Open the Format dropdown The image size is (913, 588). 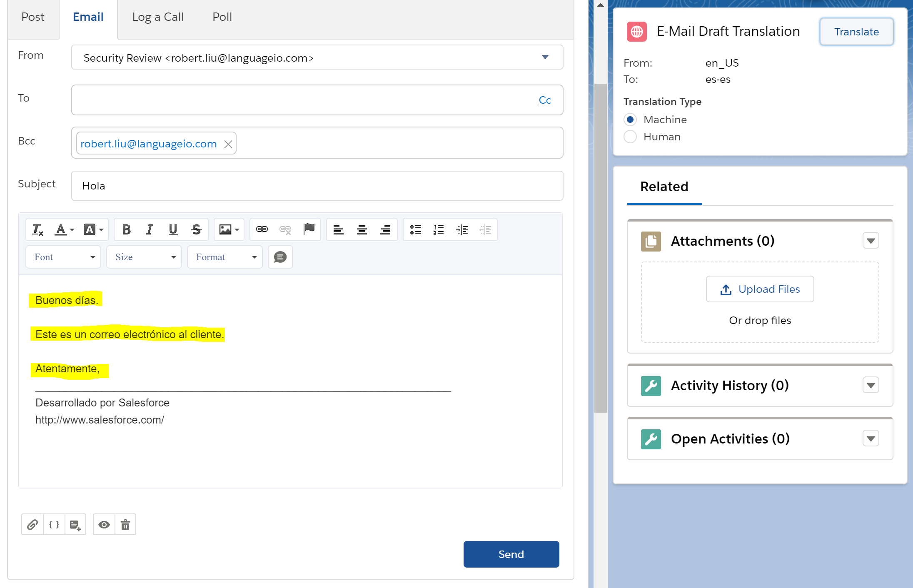pyautogui.click(x=225, y=257)
